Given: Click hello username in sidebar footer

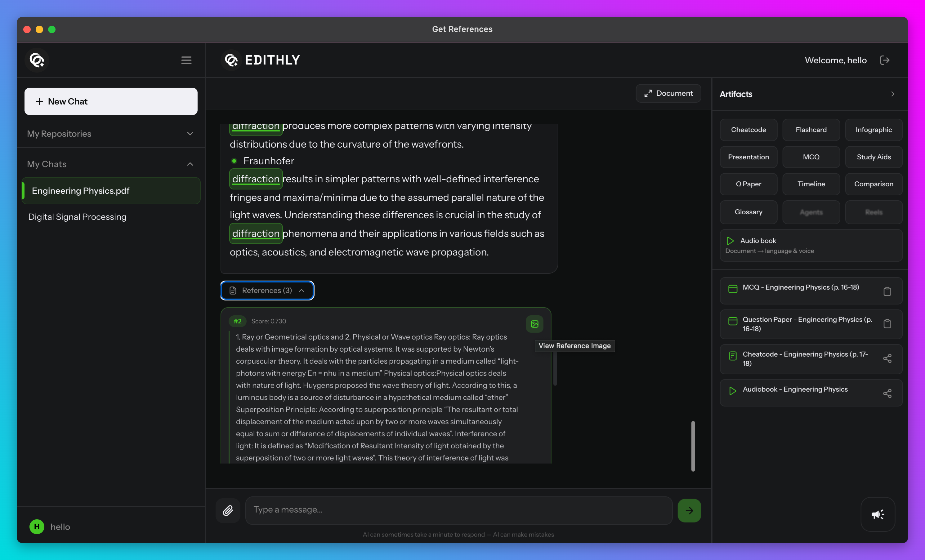Looking at the screenshot, I should click(x=60, y=527).
